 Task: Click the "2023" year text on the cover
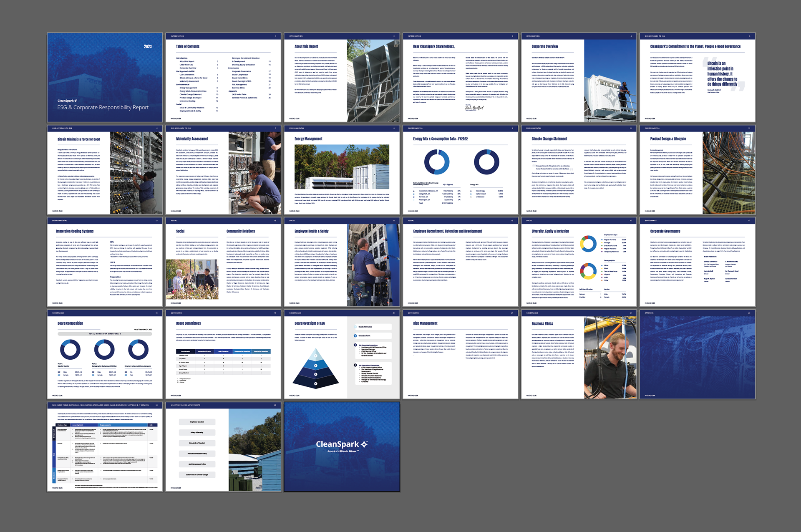click(148, 46)
